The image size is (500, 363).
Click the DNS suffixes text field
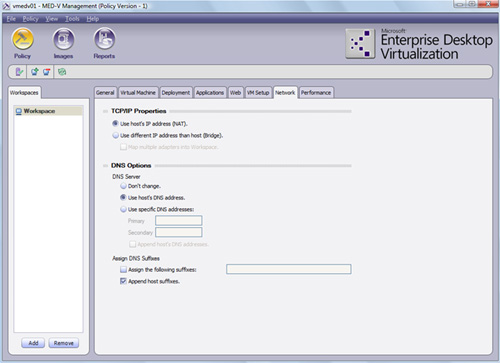point(289,269)
